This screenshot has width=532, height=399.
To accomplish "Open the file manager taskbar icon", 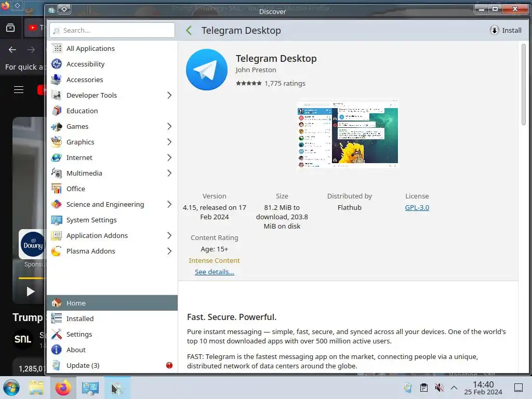I will pos(36,388).
